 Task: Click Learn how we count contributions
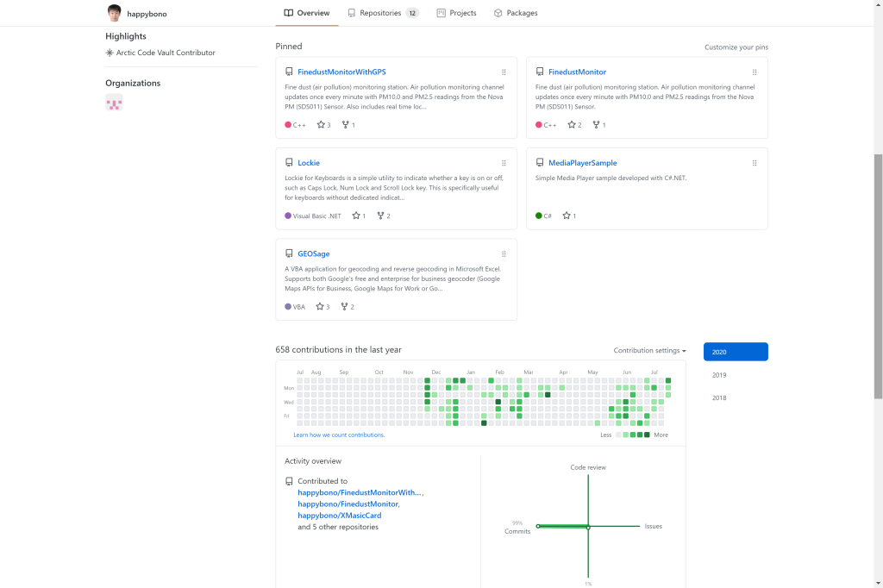pyautogui.click(x=339, y=435)
